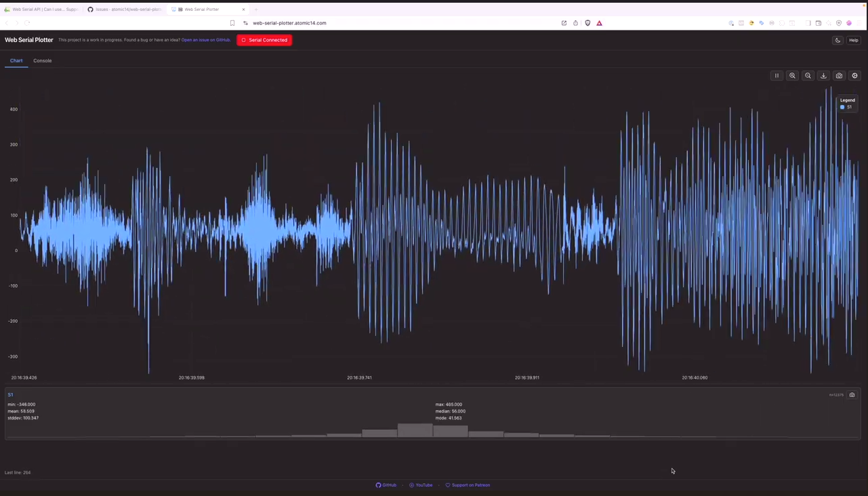Viewport: 868px width, 496px height.
Task: Click the median: 56.000 statistic
Action: pos(451,411)
